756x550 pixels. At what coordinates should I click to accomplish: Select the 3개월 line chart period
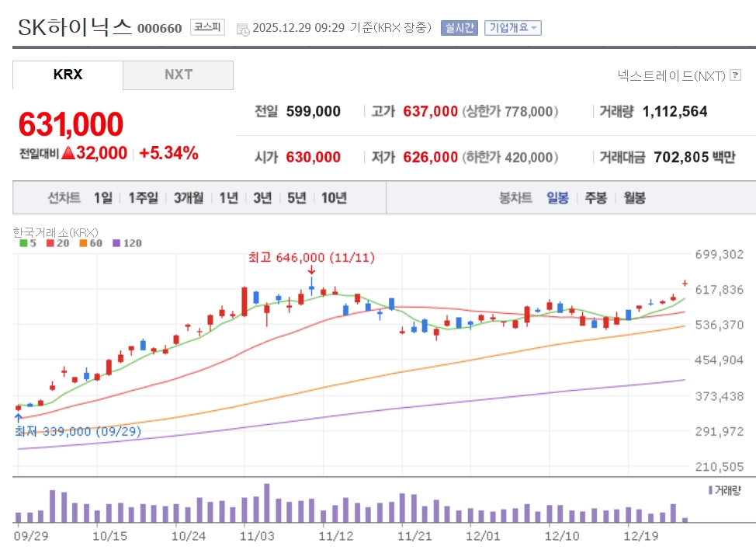pyautogui.click(x=189, y=197)
